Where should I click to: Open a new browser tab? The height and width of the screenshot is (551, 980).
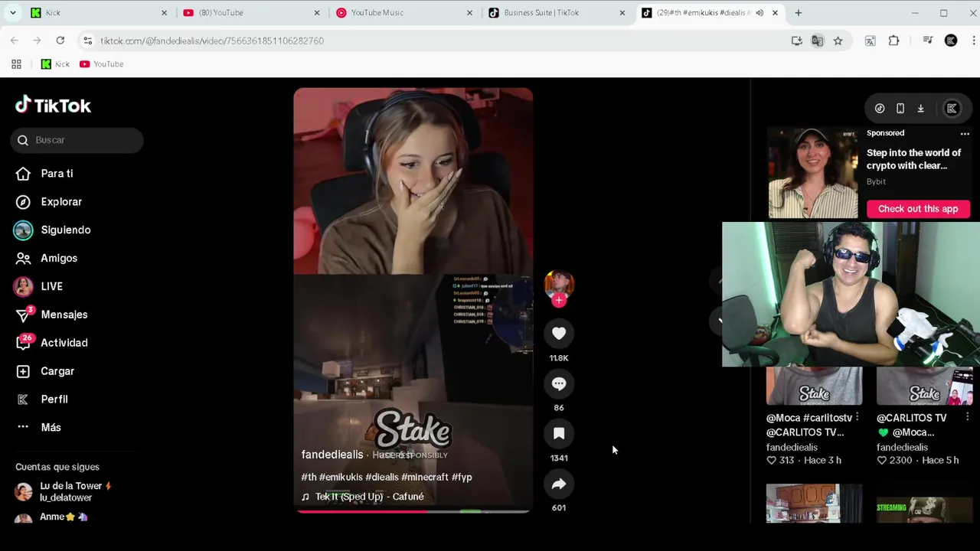click(x=799, y=13)
